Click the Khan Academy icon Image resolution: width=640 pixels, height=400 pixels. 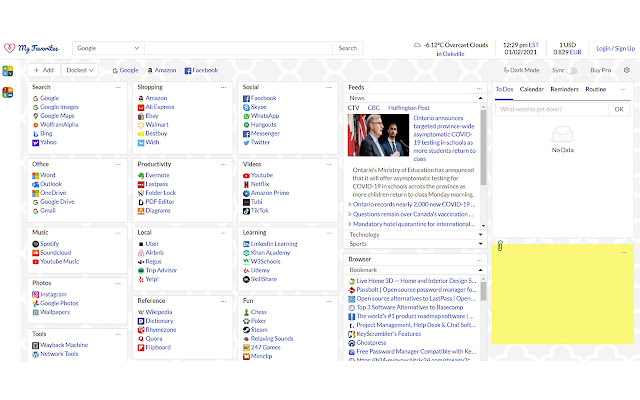[x=246, y=253]
